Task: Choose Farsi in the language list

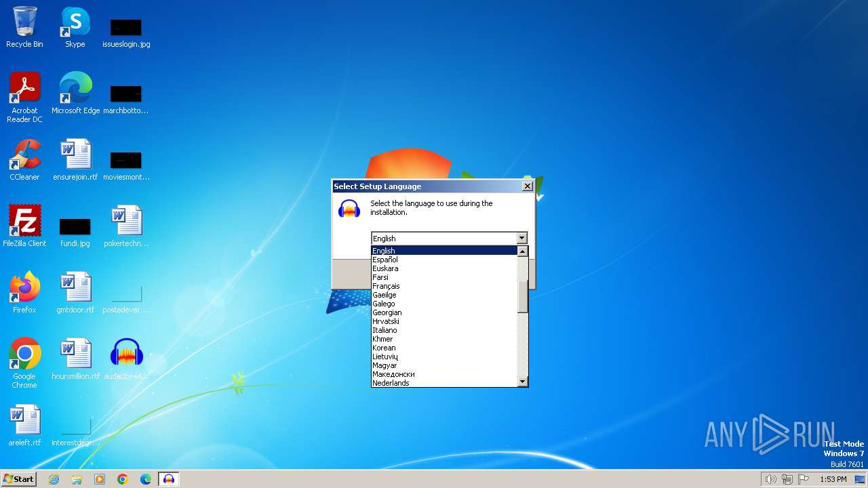Action: coord(444,277)
